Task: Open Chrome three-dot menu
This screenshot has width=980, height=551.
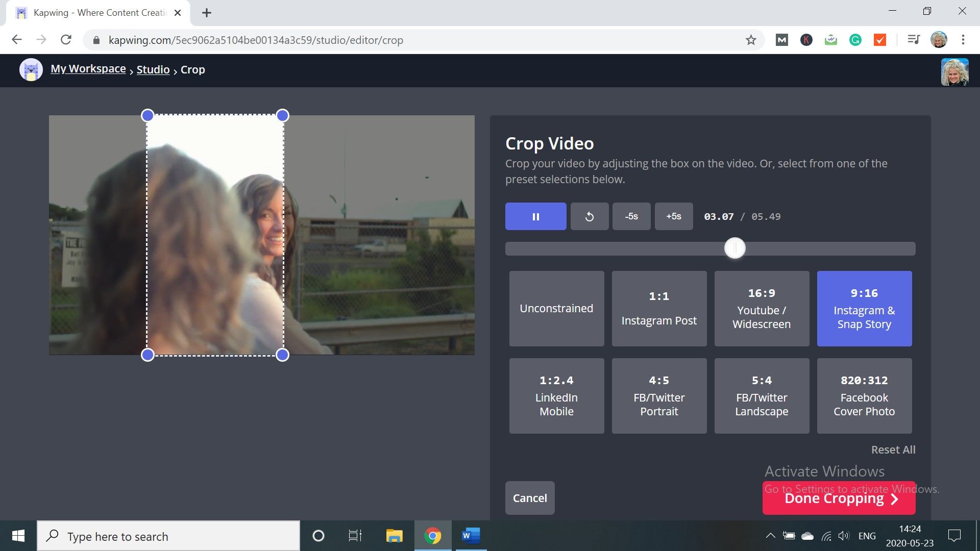Action: point(963,40)
